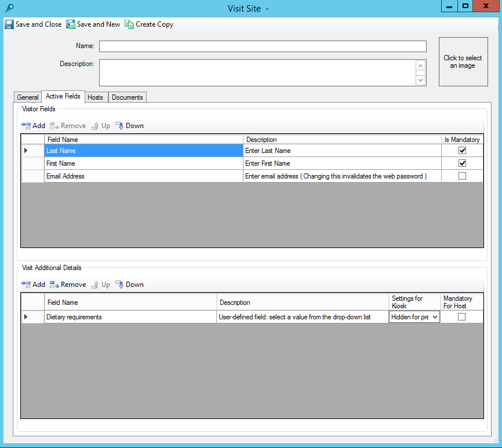The height and width of the screenshot is (448, 502).
Task: Click to select an image button
Action: (463, 62)
